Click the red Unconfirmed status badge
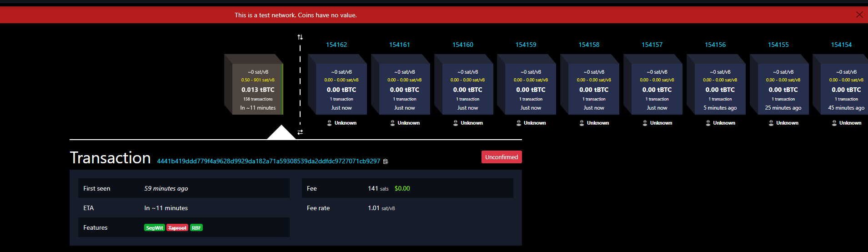The height and width of the screenshot is (252, 868). 502,157
